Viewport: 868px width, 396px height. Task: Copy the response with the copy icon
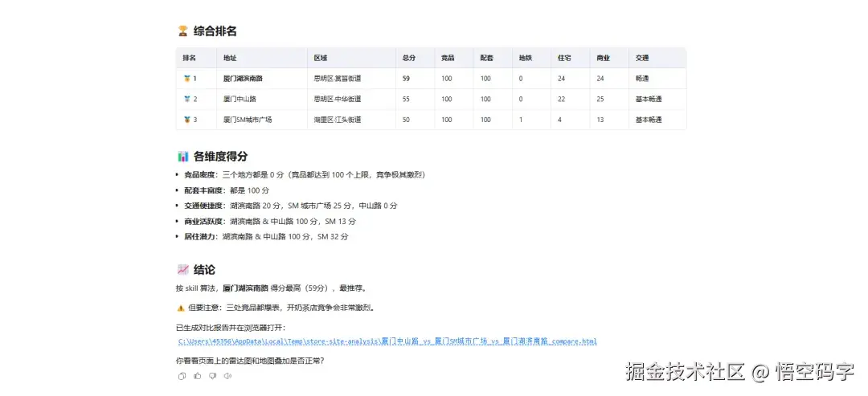(182, 376)
